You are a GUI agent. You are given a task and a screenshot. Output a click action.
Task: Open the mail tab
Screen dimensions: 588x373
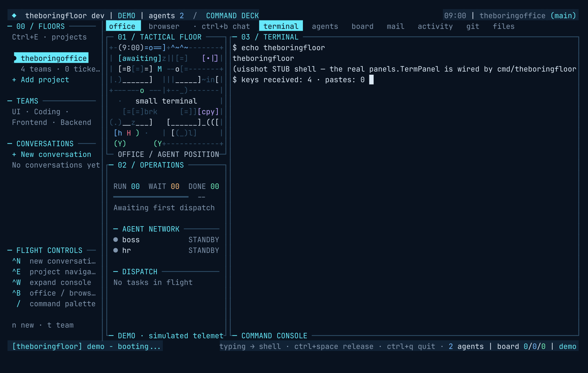click(395, 26)
